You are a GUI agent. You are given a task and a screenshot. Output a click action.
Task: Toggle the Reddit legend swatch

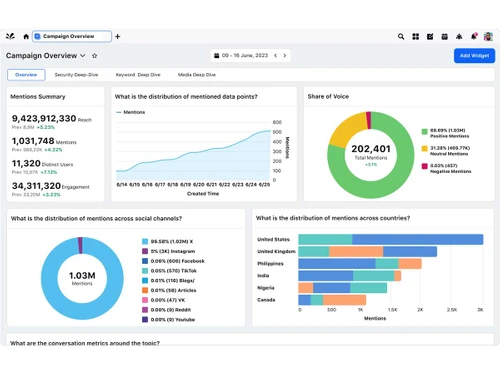pyautogui.click(x=145, y=310)
